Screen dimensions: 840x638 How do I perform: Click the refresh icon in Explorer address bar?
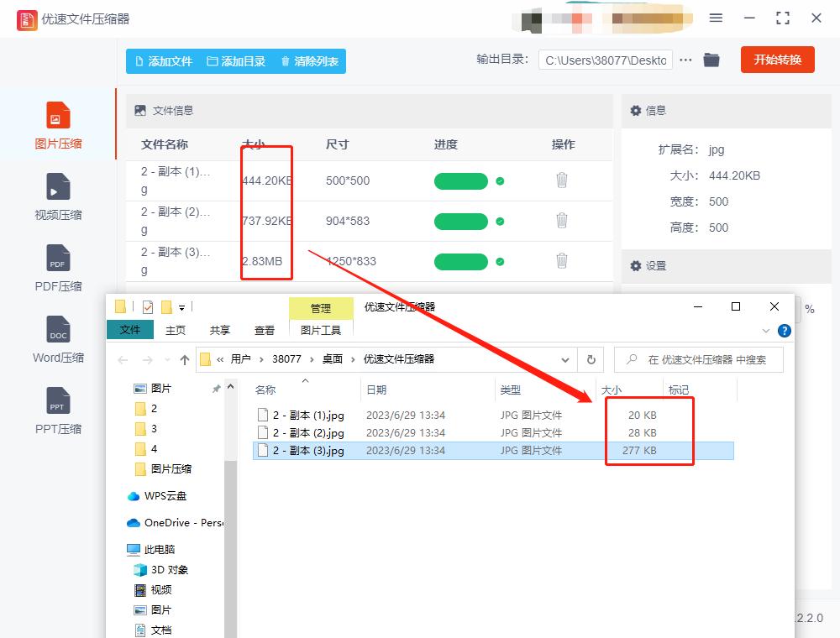[591, 359]
